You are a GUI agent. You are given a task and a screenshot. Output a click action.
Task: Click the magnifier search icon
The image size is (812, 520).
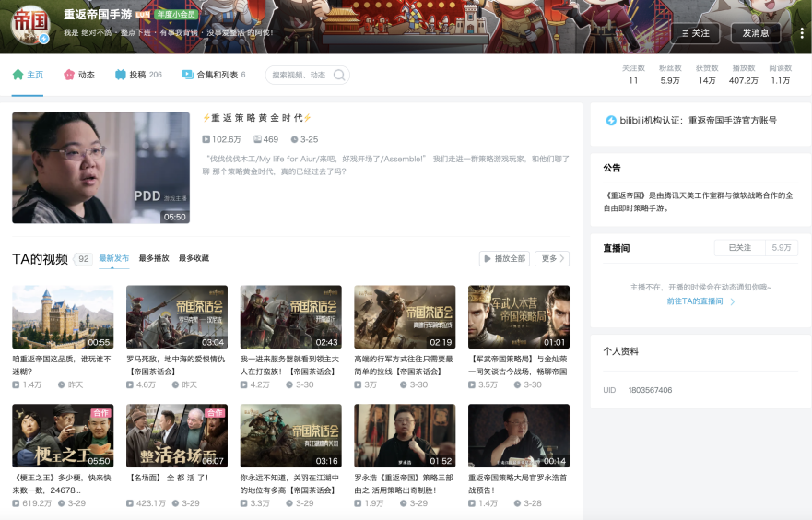pyautogui.click(x=339, y=75)
